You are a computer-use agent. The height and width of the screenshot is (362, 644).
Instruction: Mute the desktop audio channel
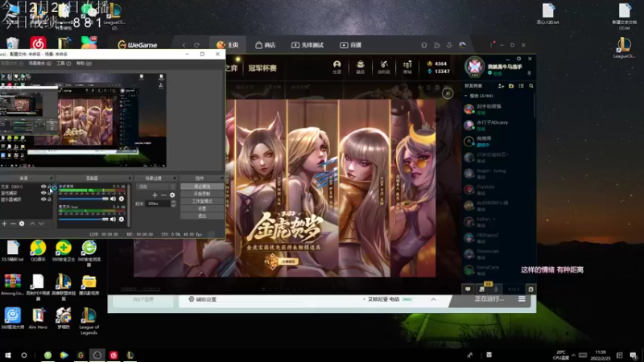tap(113, 199)
